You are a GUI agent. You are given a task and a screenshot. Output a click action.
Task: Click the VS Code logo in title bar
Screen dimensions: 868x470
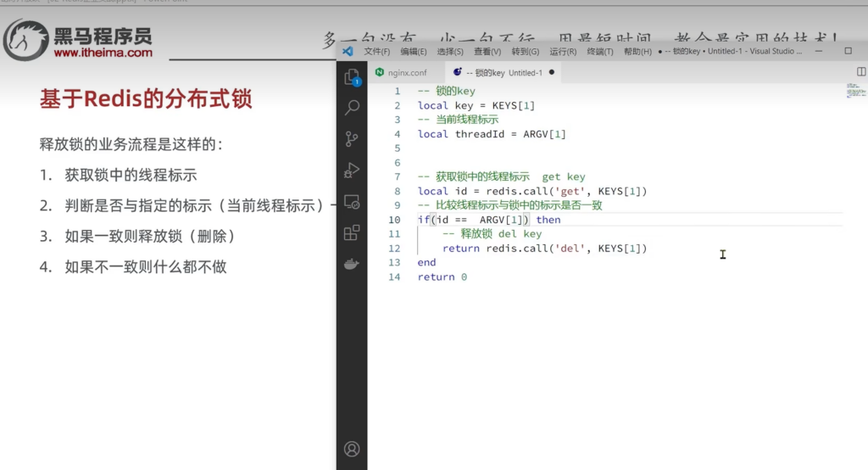point(347,51)
